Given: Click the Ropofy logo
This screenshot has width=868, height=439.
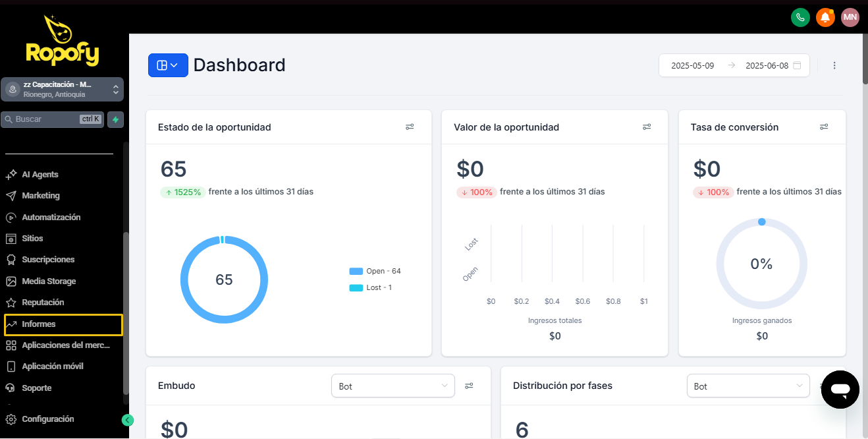Looking at the screenshot, I should [x=63, y=41].
